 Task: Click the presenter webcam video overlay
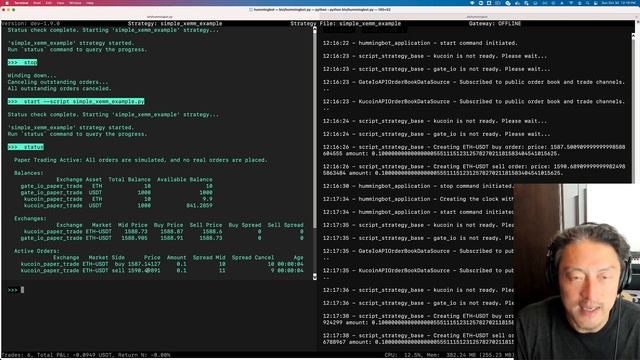577,271
